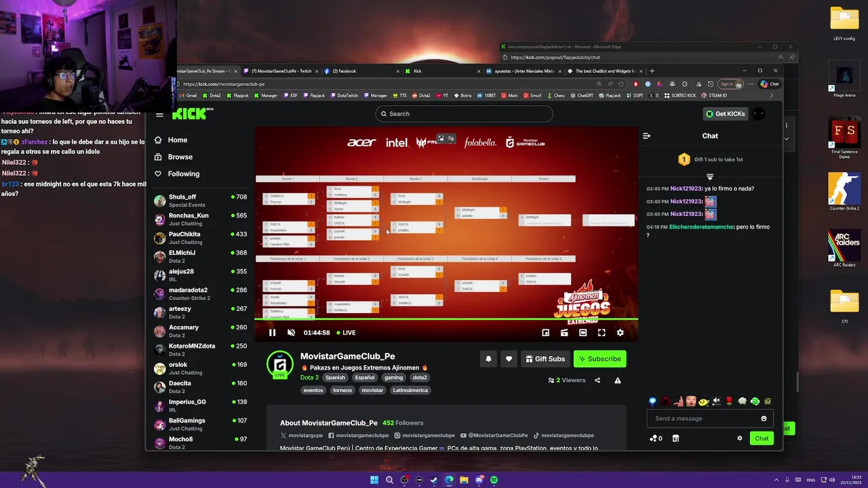Toggle picture-in-picture mini player

coord(545,333)
